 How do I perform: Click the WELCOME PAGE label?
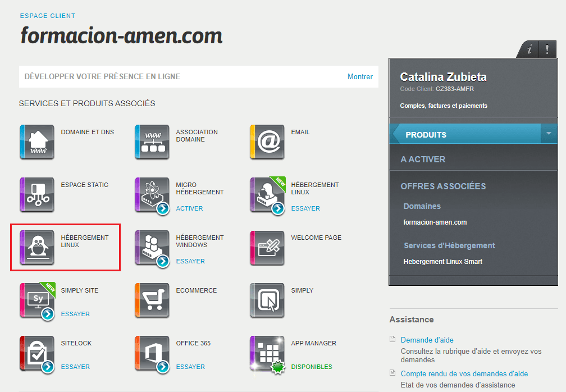[316, 238]
